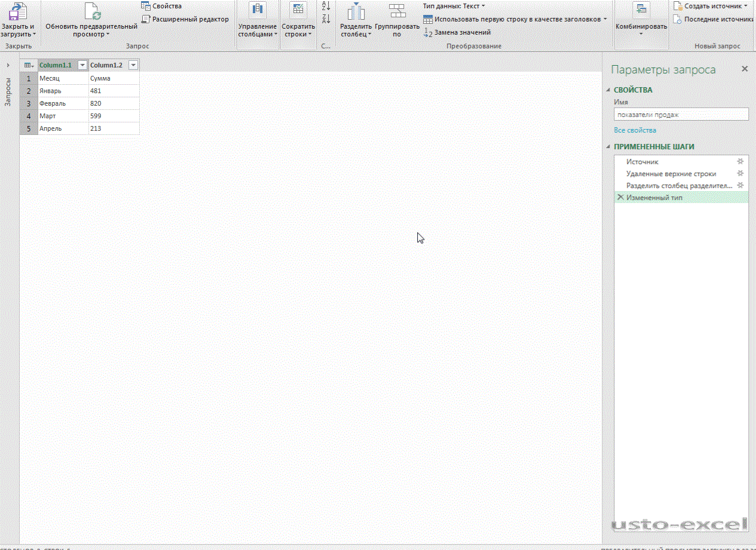
Task: Select the Измененный тип step
Action: [x=681, y=197]
